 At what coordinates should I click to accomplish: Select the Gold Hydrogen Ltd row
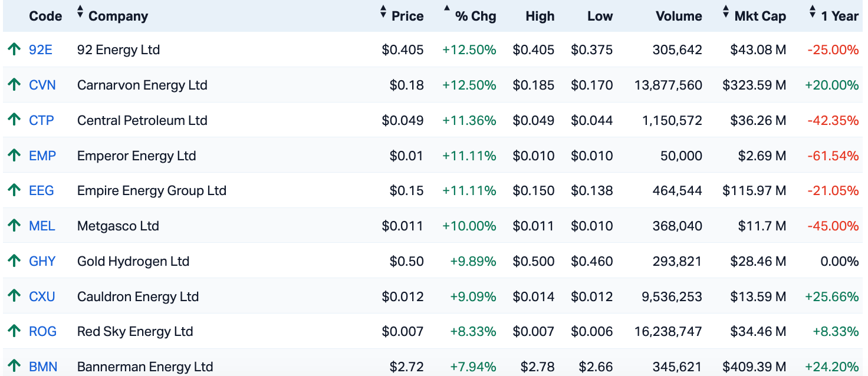pos(433,261)
